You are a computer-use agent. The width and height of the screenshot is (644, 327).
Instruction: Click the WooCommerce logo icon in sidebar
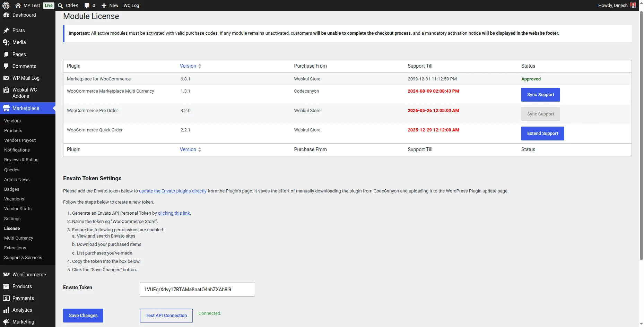click(x=6, y=275)
